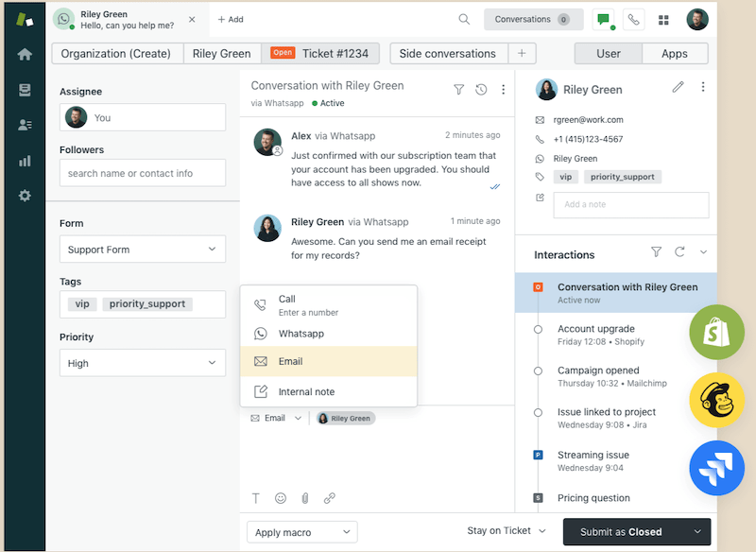756x552 pixels.
Task: Expand the Apply macro dropdown
Action: [301, 532]
